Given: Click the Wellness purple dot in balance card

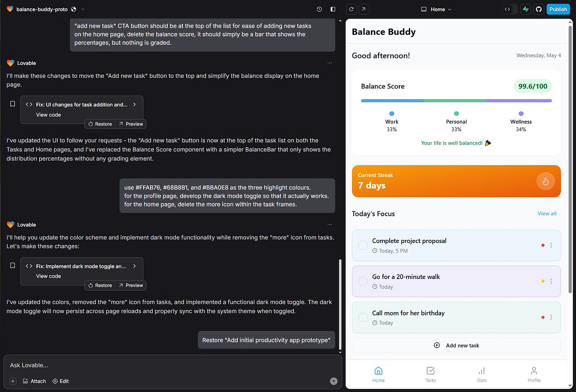Looking at the screenshot, I should coord(521,113).
